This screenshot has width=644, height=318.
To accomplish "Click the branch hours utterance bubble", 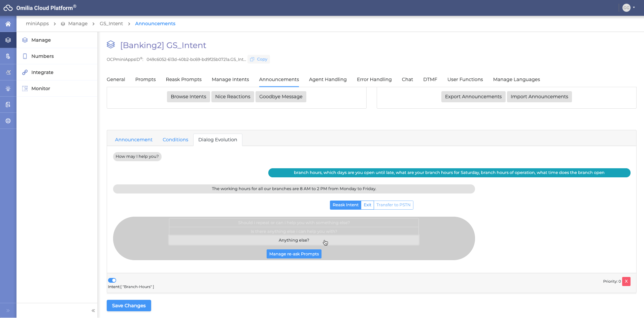I will click(449, 173).
